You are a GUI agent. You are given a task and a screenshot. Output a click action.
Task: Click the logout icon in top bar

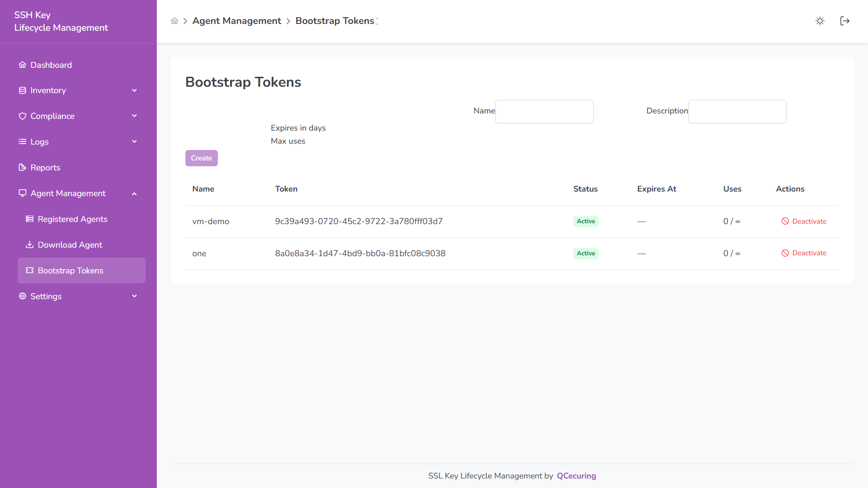[845, 21]
